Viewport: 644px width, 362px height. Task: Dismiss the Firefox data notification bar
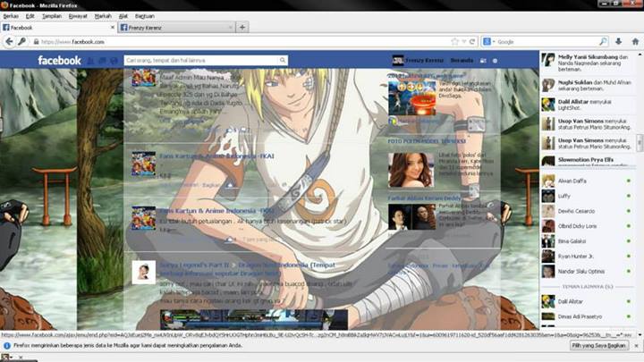(x=637, y=346)
